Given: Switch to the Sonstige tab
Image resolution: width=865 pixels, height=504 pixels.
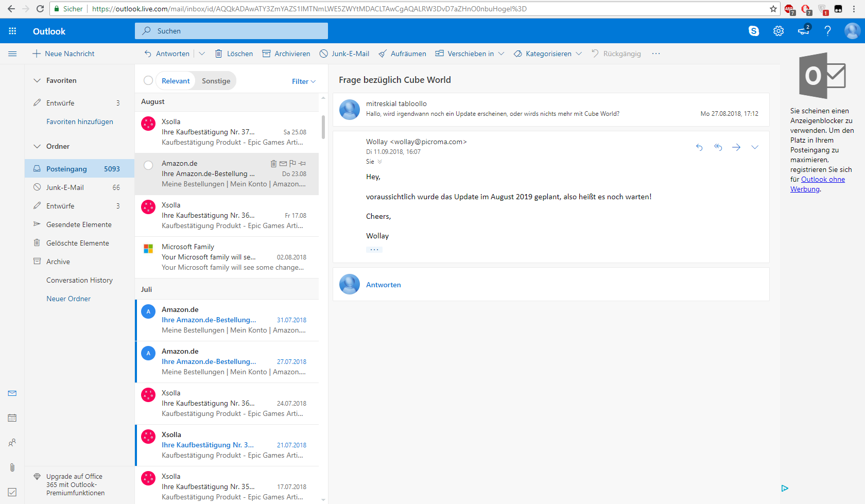Looking at the screenshot, I should (x=216, y=81).
